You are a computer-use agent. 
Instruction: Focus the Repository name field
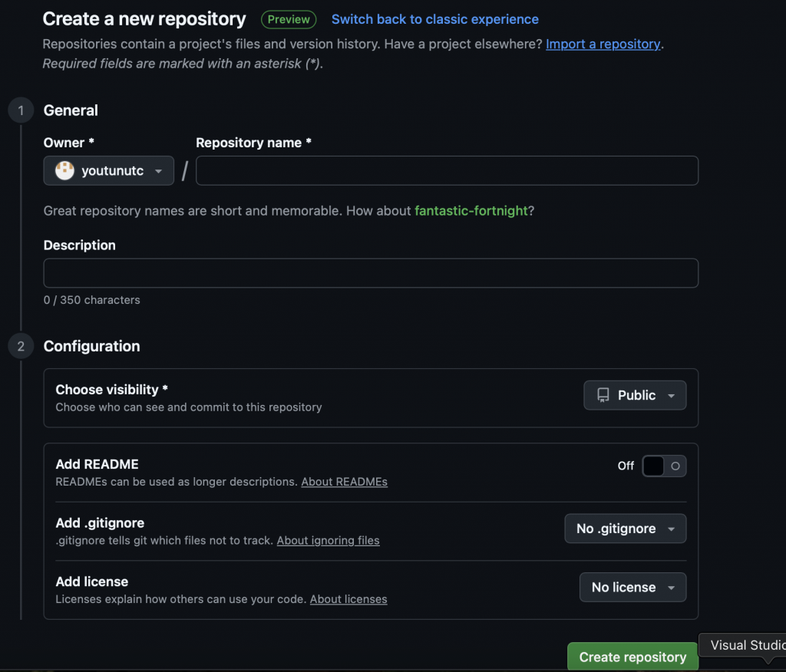447,171
